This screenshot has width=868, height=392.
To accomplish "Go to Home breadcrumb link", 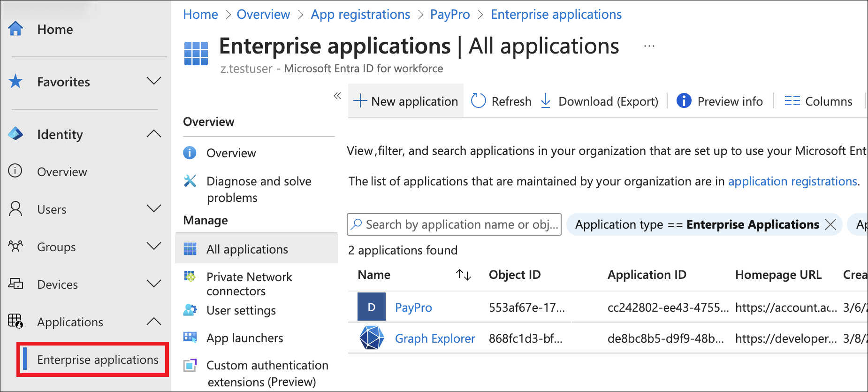I will (200, 15).
